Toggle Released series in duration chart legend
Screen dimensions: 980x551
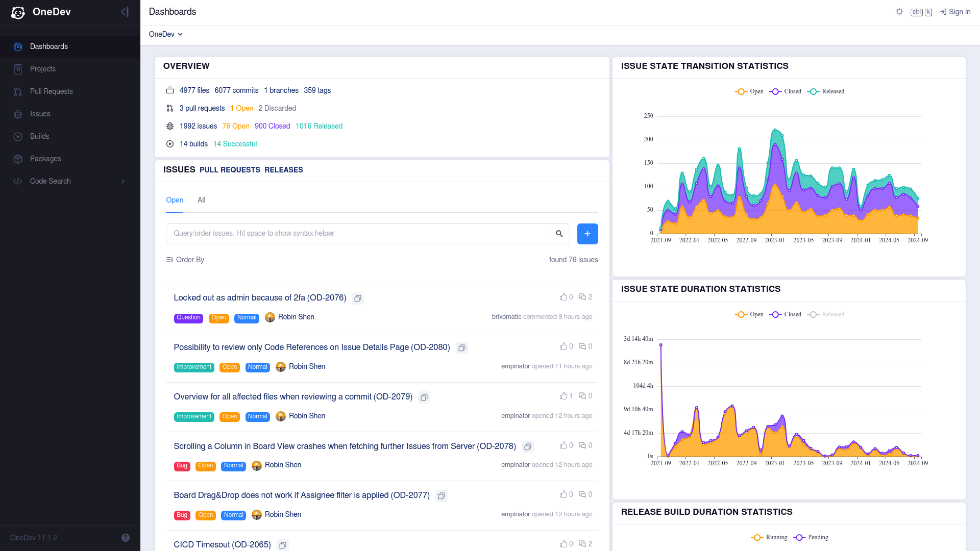tap(826, 314)
